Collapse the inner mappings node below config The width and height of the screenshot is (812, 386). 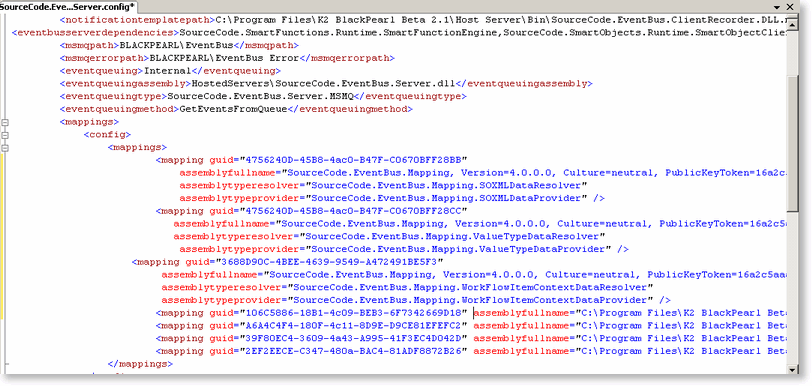click(x=5, y=148)
